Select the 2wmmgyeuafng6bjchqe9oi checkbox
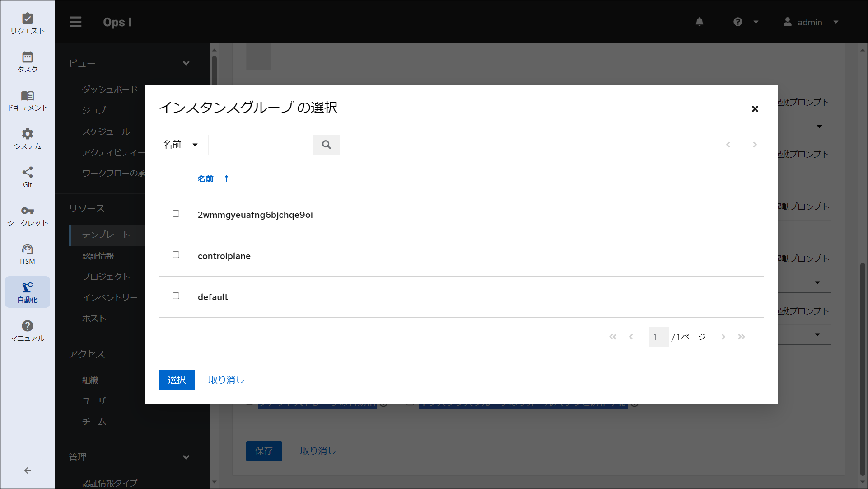 pyautogui.click(x=176, y=213)
